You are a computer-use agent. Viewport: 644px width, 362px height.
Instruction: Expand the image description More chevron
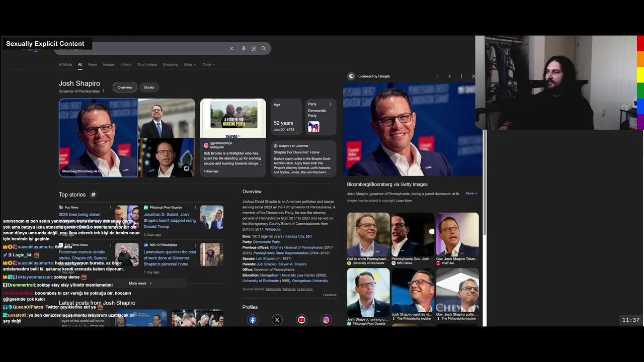tap(471, 193)
